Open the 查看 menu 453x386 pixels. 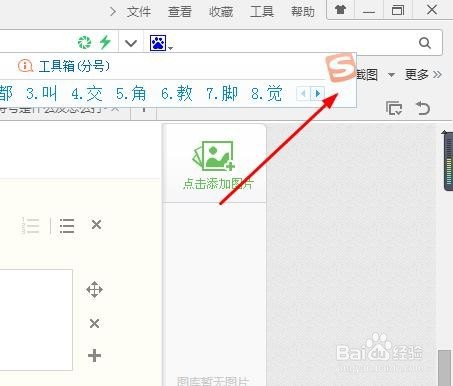point(180,12)
